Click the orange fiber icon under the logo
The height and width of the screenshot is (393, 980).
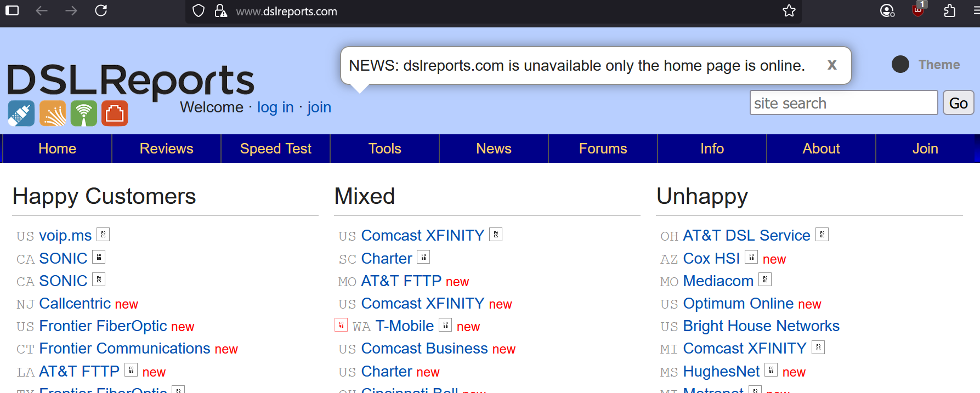53,113
